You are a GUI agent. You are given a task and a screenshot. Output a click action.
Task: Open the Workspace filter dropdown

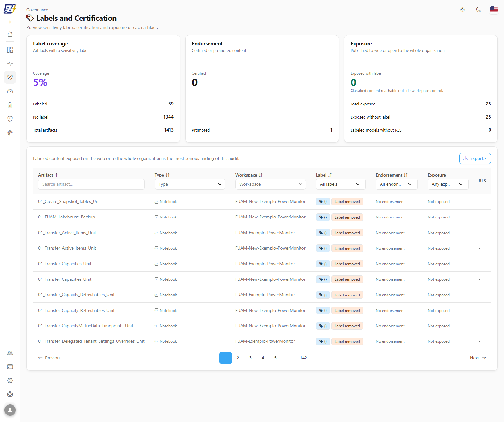pos(271,184)
